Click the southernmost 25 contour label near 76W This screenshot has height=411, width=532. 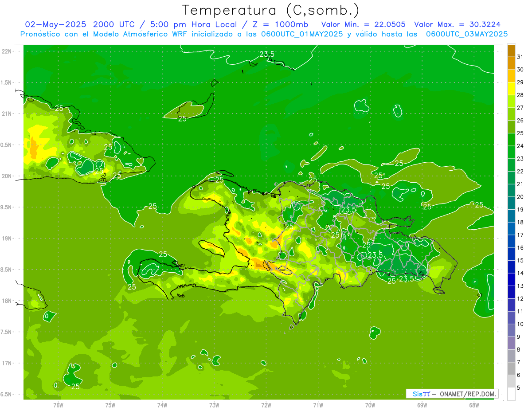(75, 387)
